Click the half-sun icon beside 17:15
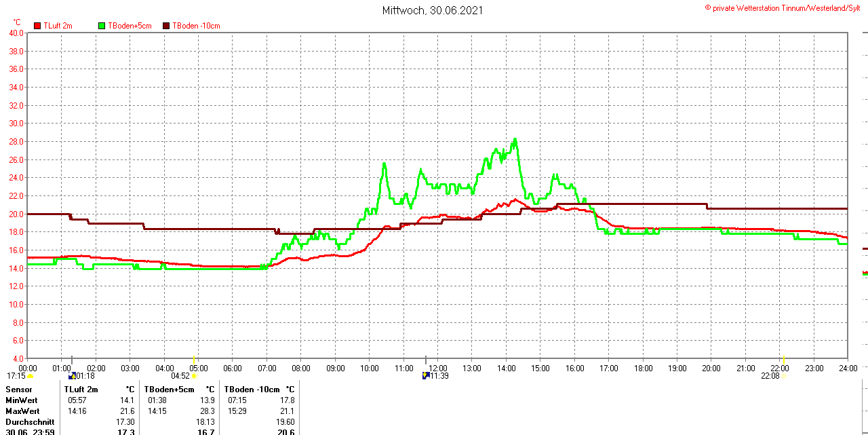Screen dimensions: 868x435 (x=30, y=376)
